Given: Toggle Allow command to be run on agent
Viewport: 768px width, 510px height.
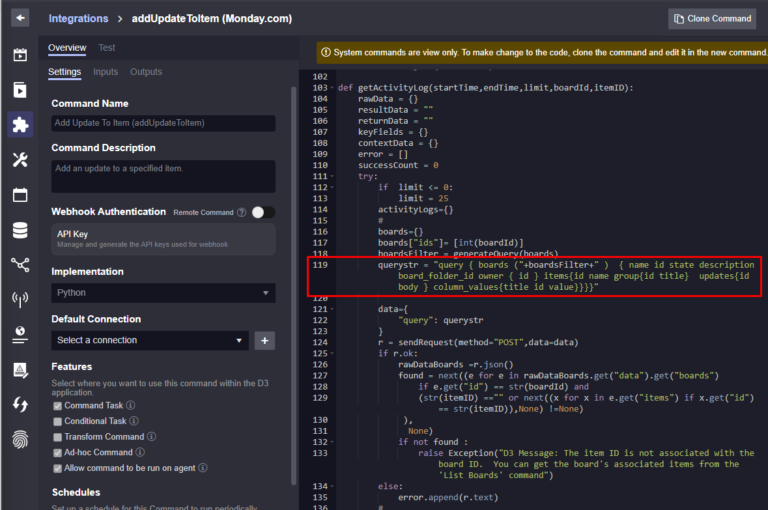Looking at the screenshot, I should [x=57, y=468].
